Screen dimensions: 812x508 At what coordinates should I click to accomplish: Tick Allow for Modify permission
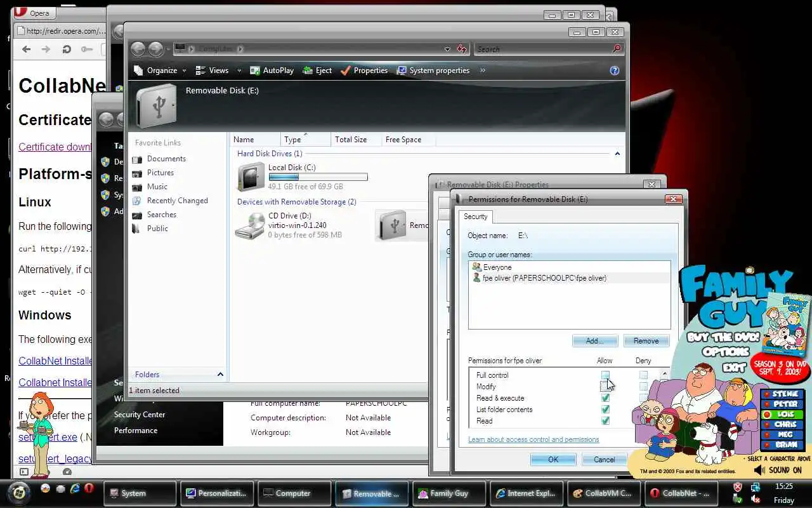605,387
